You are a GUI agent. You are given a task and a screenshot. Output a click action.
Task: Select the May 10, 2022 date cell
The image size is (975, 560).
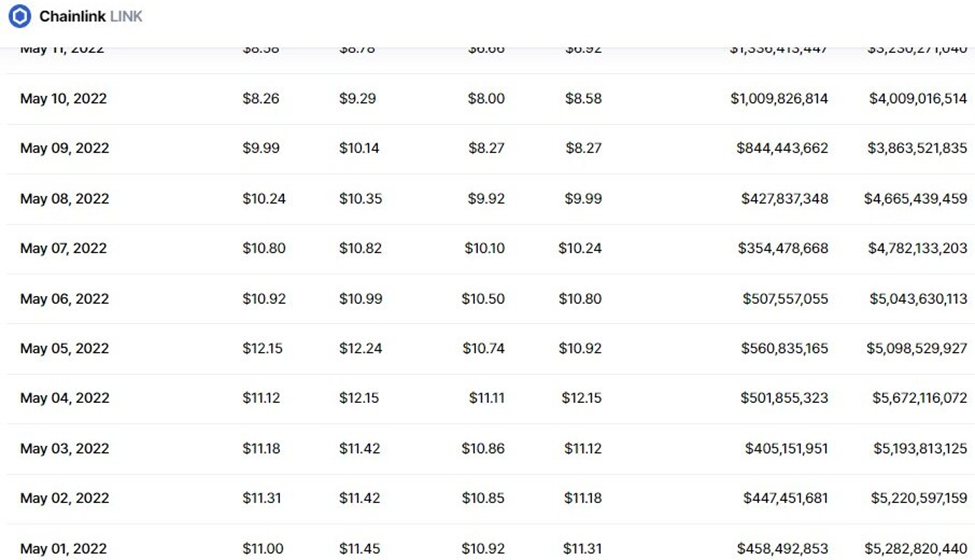pyautogui.click(x=63, y=99)
